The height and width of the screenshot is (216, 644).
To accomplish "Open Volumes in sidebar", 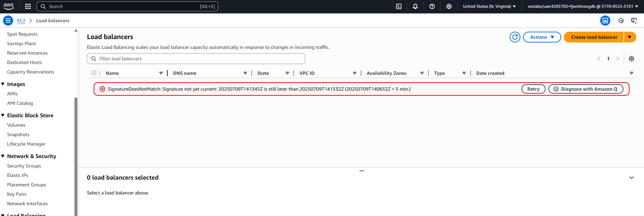I will [16, 125].
